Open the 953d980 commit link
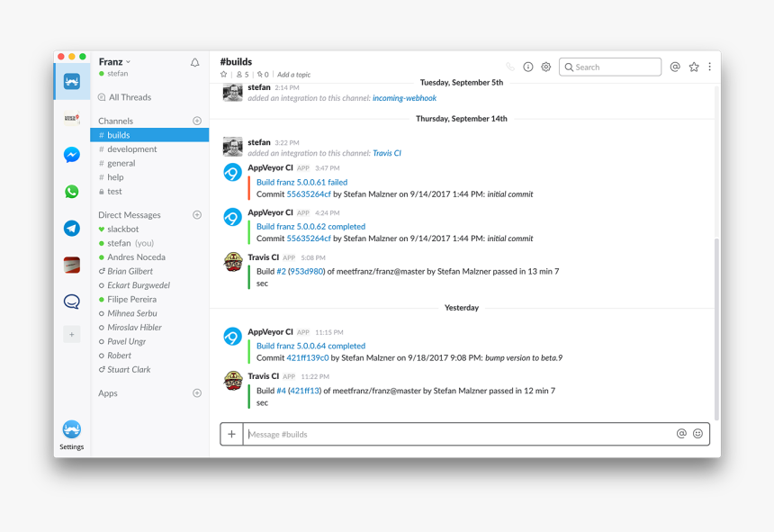Viewport: 774px width, 532px height. click(x=307, y=272)
